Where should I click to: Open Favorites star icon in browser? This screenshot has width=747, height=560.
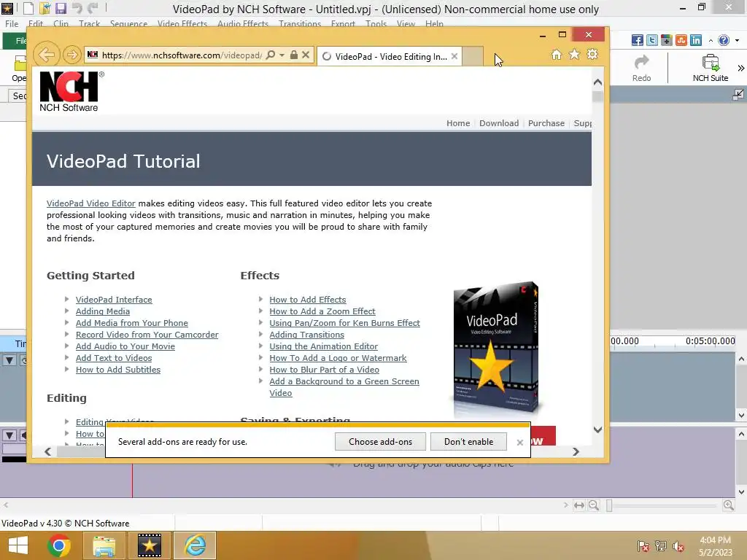click(575, 54)
